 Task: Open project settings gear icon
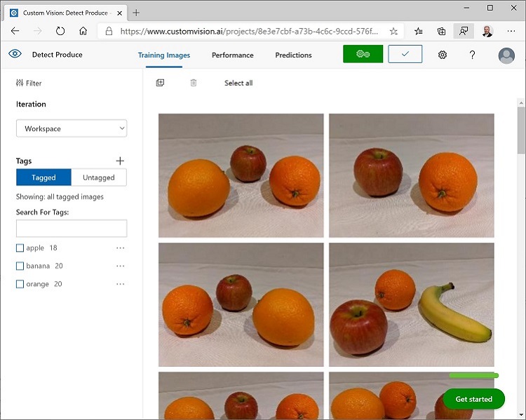point(443,55)
